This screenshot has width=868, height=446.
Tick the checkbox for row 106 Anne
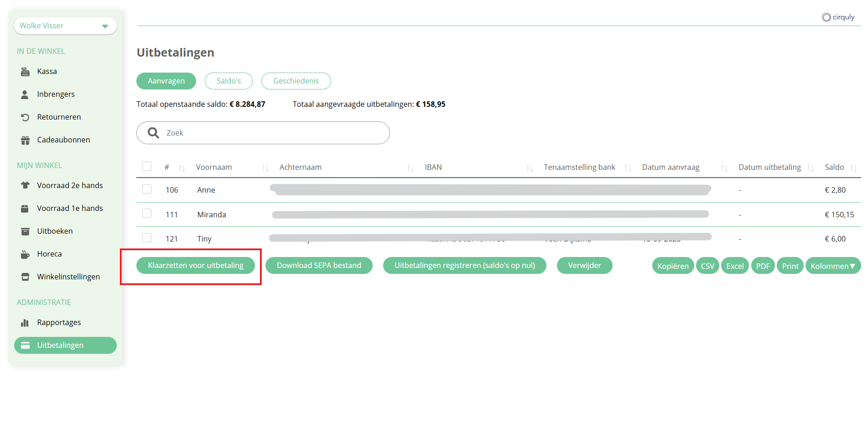coord(147,189)
